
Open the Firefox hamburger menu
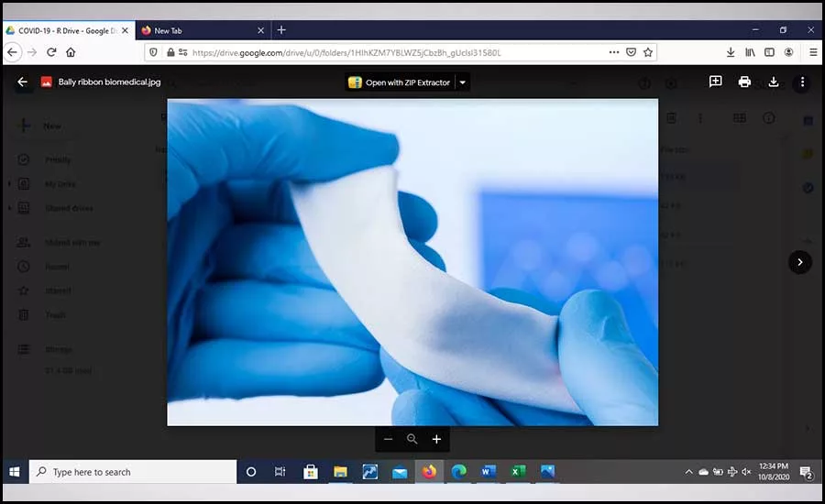coord(813,52)
